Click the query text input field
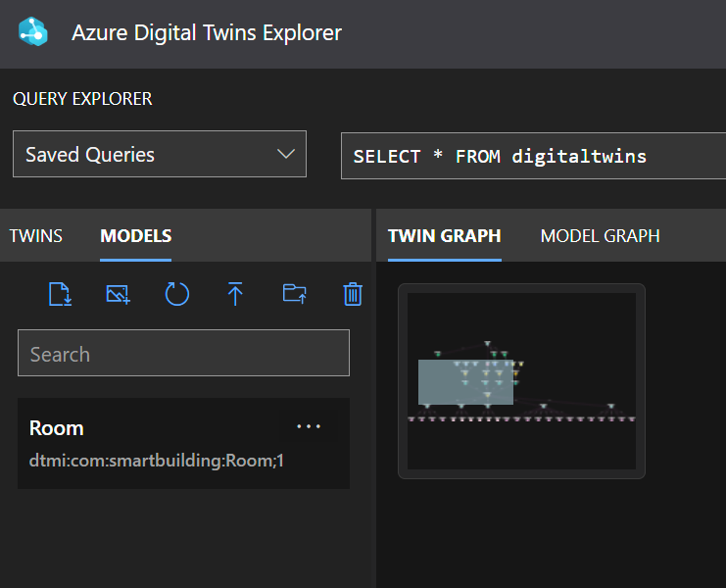Screen dimensions: 726x588 point(533,156)
